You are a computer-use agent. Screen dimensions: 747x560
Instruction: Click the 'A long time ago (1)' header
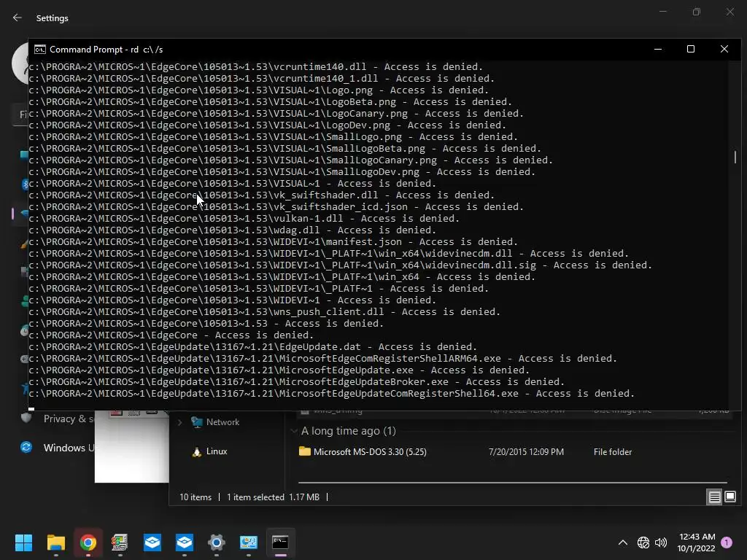click(348, 431)
